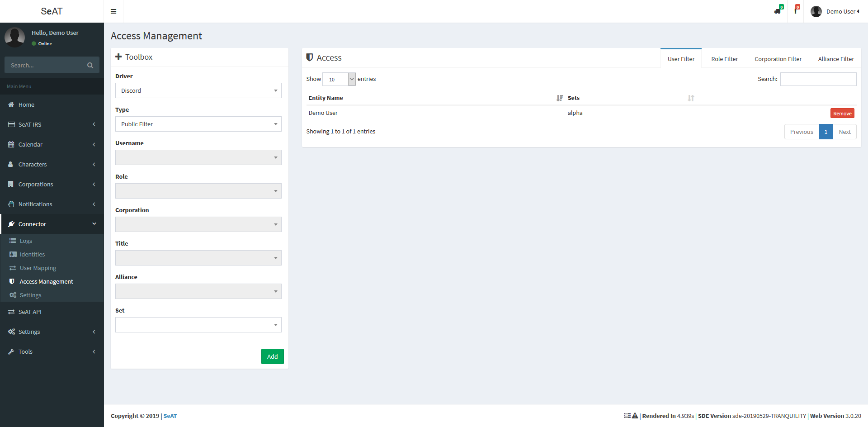Go to the Previous page
868x427 pixels.
click(802, 132)
